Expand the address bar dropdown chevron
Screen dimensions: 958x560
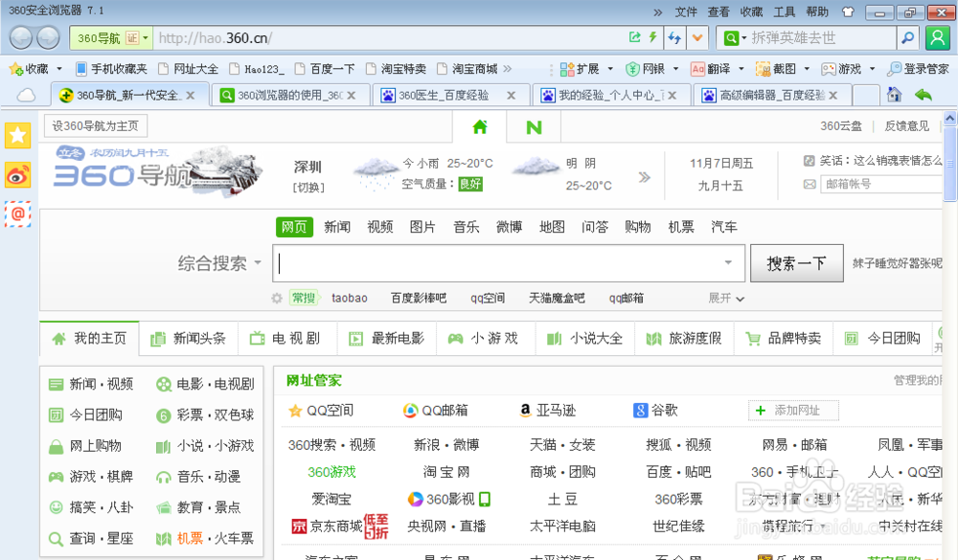click(697, 38)
